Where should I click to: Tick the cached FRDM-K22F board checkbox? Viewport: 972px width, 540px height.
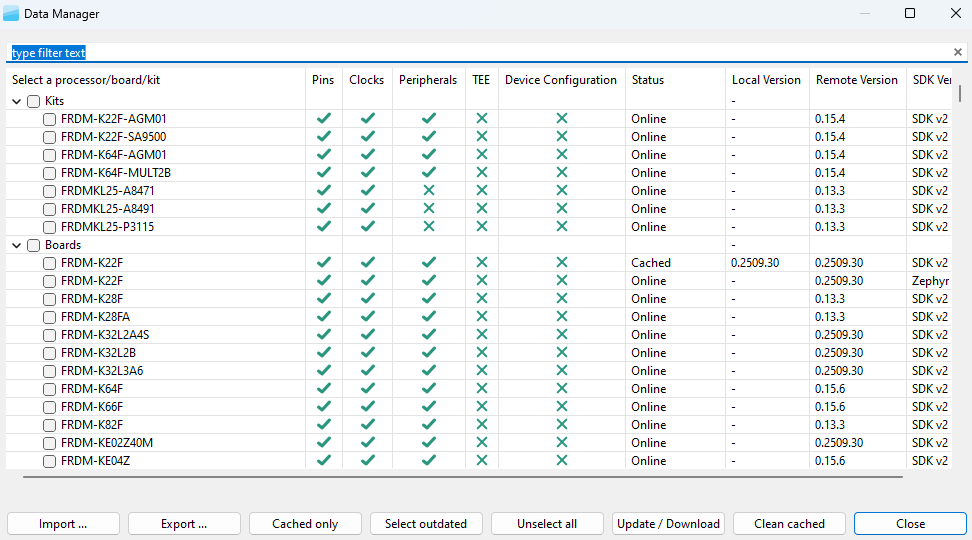(50, 263)
